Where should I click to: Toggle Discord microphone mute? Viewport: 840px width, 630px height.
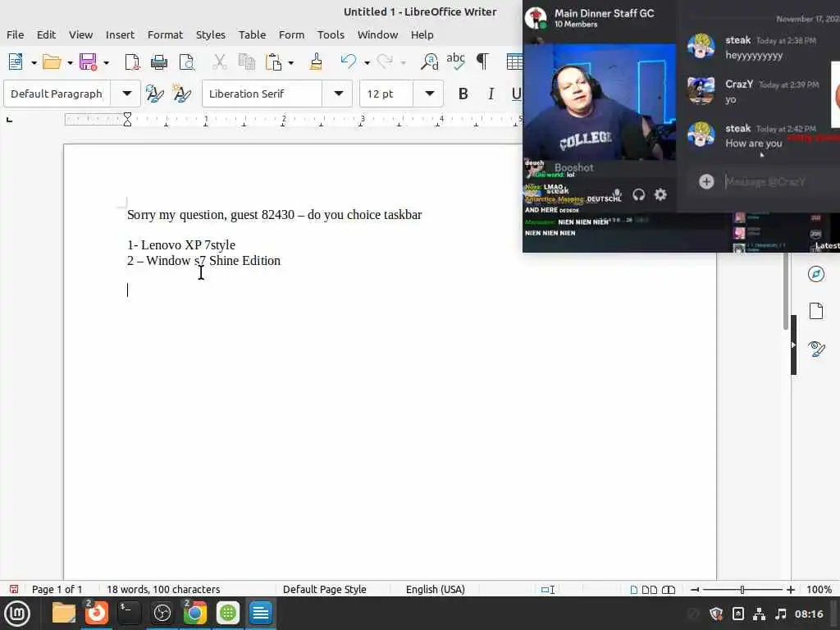click(x=617, y=194)
